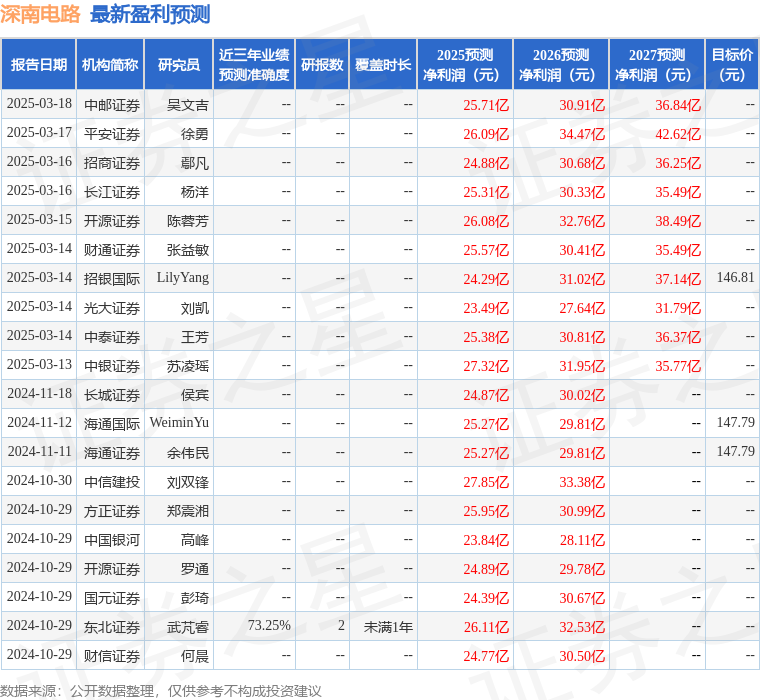Image resolution: width=760 pixels, height=700 pixels.
Task: Click the 中信建投 institution cell
Action: coord(112,482)
